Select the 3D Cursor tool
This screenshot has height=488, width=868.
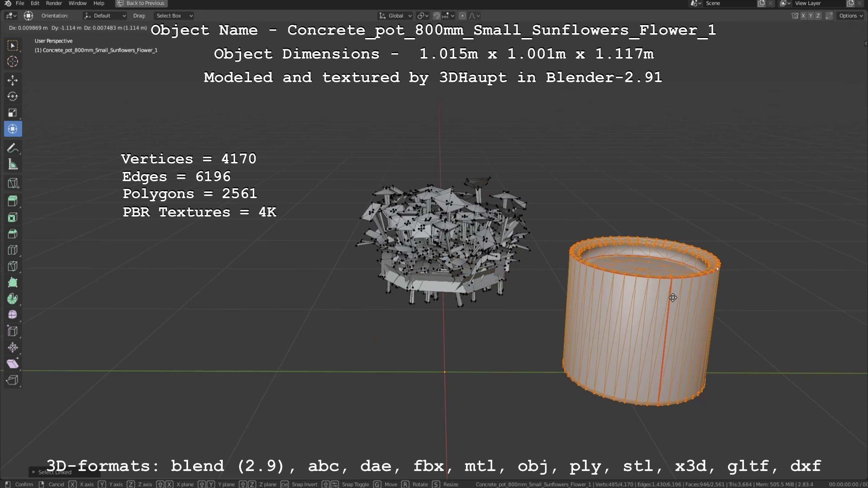coord(13,62)
